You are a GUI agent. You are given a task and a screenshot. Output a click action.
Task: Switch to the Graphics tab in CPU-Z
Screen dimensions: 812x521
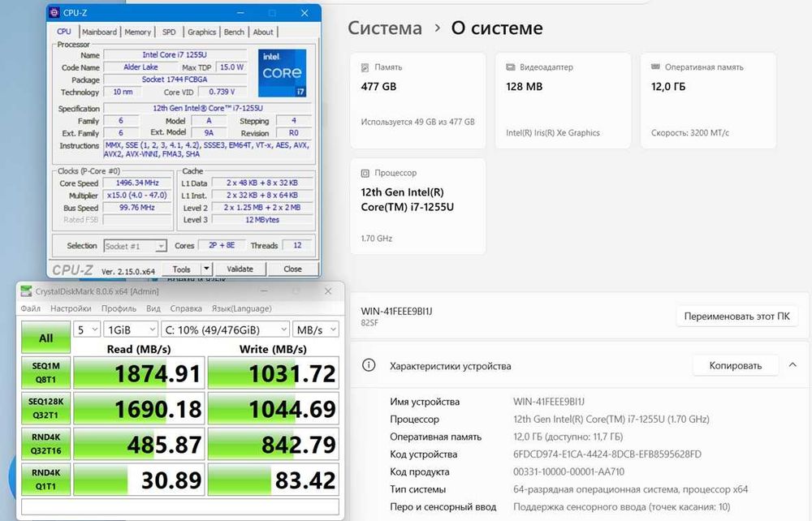pos(202,32)
